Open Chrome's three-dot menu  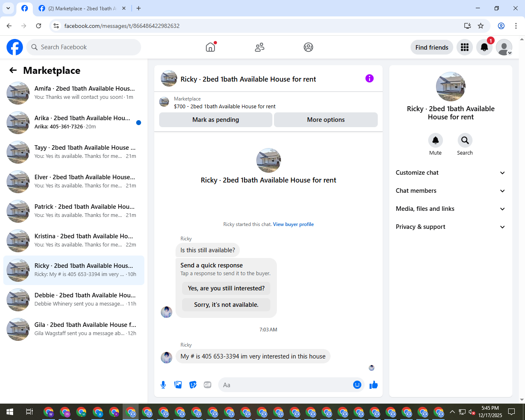point(516,26)
